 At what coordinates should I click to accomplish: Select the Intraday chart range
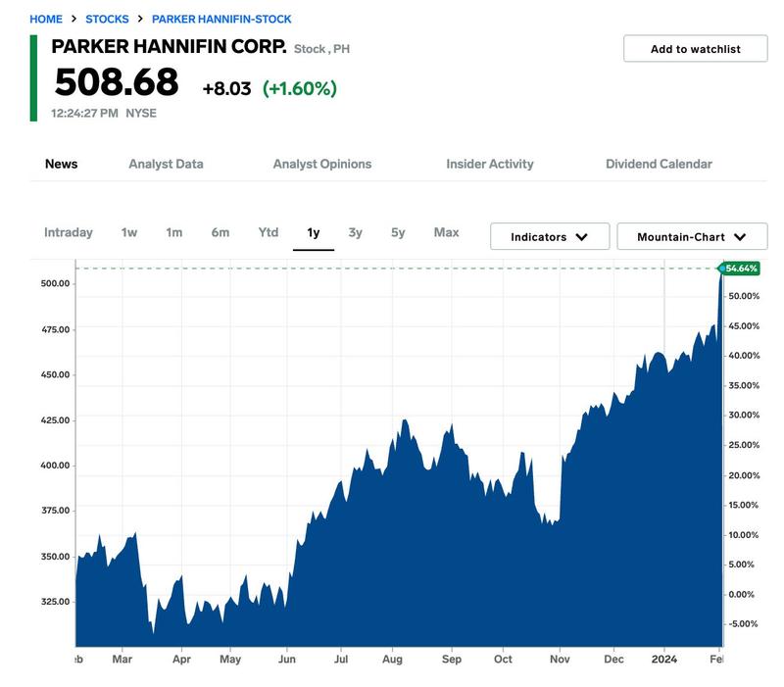click(x=69, y=232)
